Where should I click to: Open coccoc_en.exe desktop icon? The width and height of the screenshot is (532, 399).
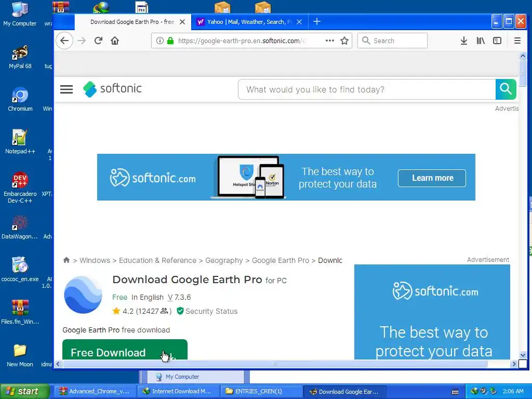point(20,270)
